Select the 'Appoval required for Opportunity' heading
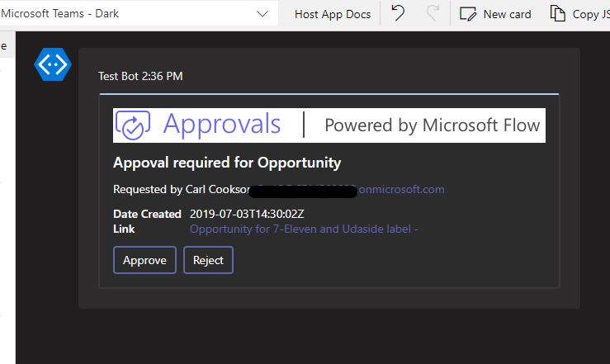Viewport: 610px width, 364px height. point(227,163)
